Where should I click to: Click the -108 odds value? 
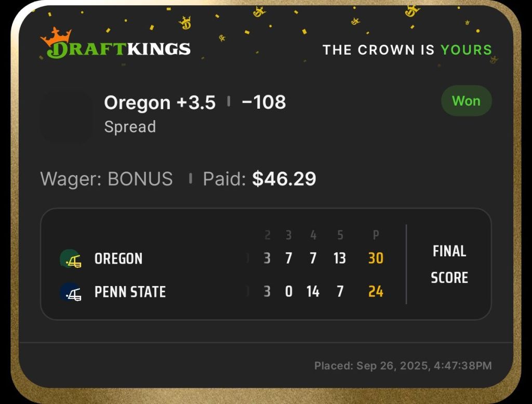click(263, 102)
